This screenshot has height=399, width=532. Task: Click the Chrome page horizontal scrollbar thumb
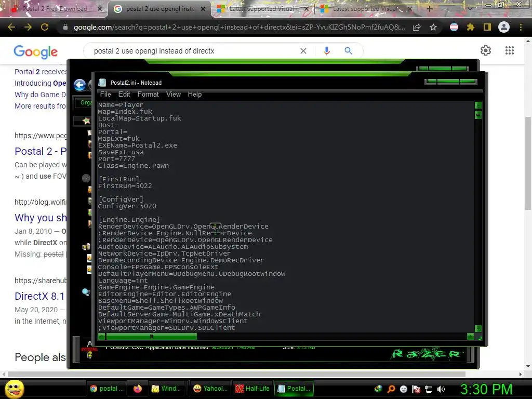pyautogui.click(x=236, y=374)
